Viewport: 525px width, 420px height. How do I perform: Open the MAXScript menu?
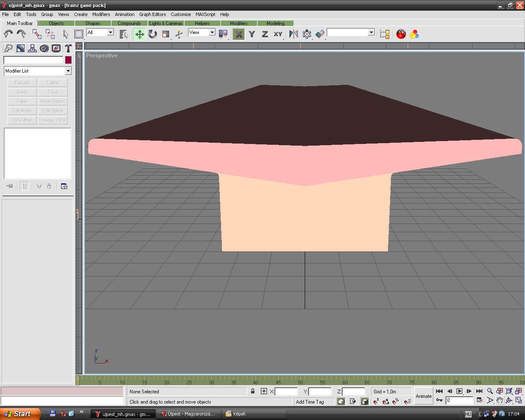pyautogui.click(x=205, y=14)
